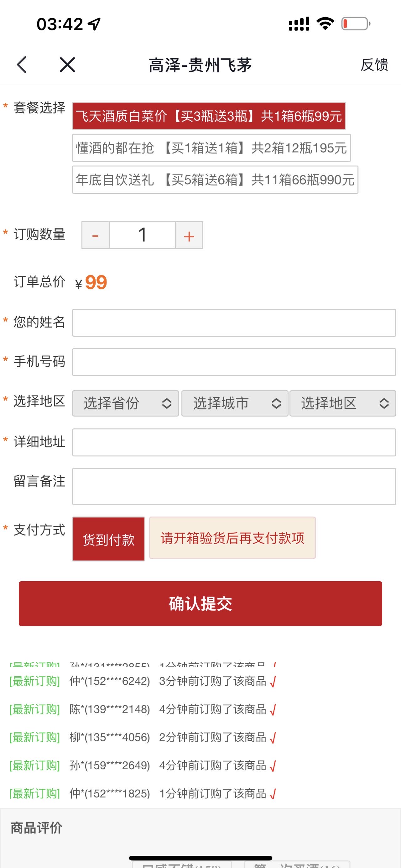Tap the battery indicator icon
Screen dimensions: 401x868
(x=355, y=24)
